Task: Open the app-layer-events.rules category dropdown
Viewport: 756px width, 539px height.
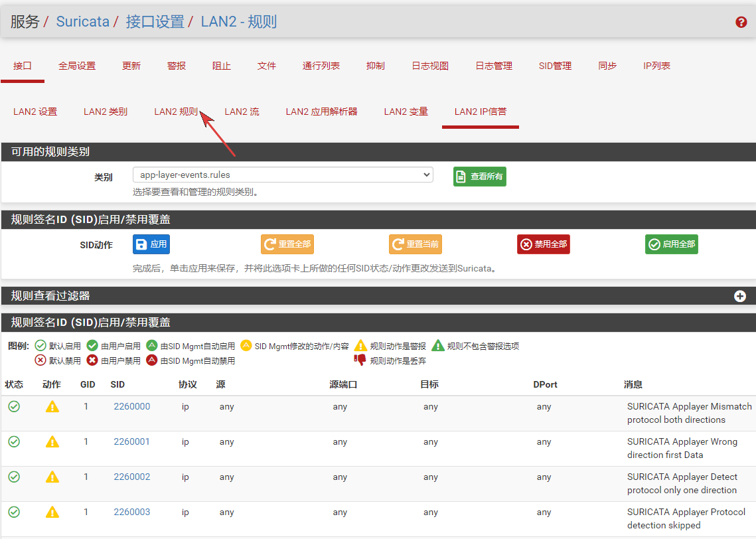Action: coord(283,175)
